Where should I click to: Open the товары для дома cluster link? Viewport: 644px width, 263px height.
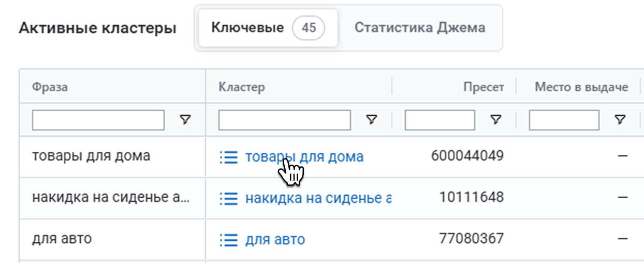point(304,157)
